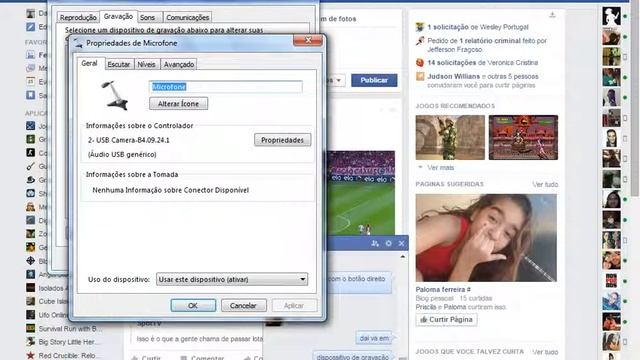Click the Judson Willians invite icon
This screenshot has height=360, width=640.
420,76
